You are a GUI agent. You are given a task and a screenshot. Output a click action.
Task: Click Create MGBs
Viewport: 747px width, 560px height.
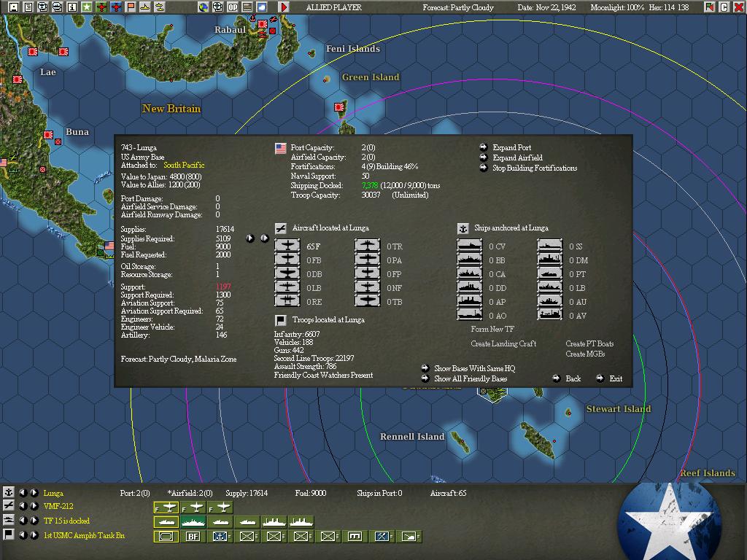pos(585,354)
